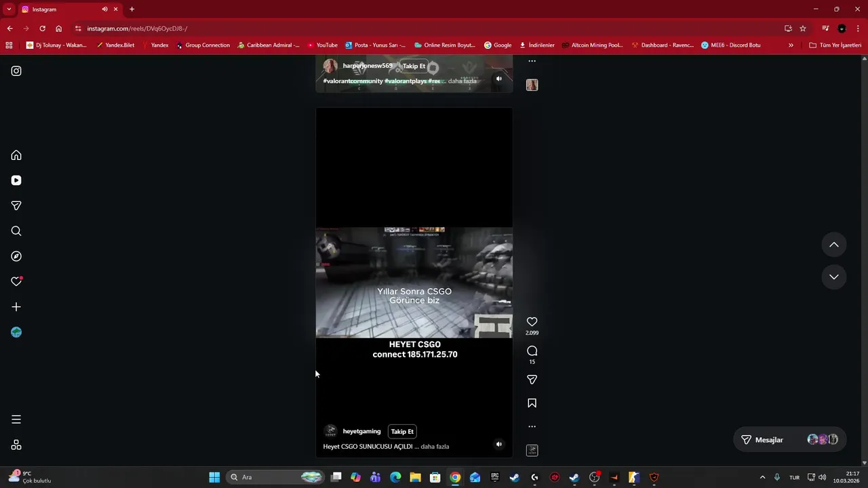Open audio thumbnail of the harperjonesw569 reel
Image resolution: width=868 pixels, height=488 pixels.
click(532, 85)
